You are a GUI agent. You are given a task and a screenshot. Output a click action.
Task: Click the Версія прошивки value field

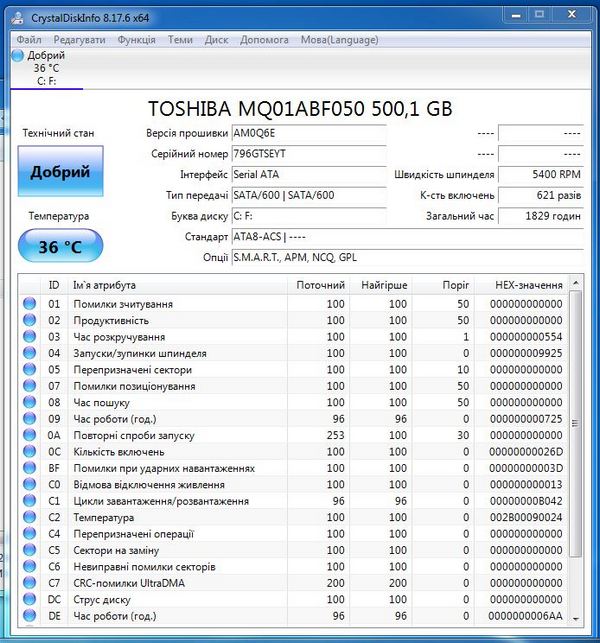tap(307, 133)
